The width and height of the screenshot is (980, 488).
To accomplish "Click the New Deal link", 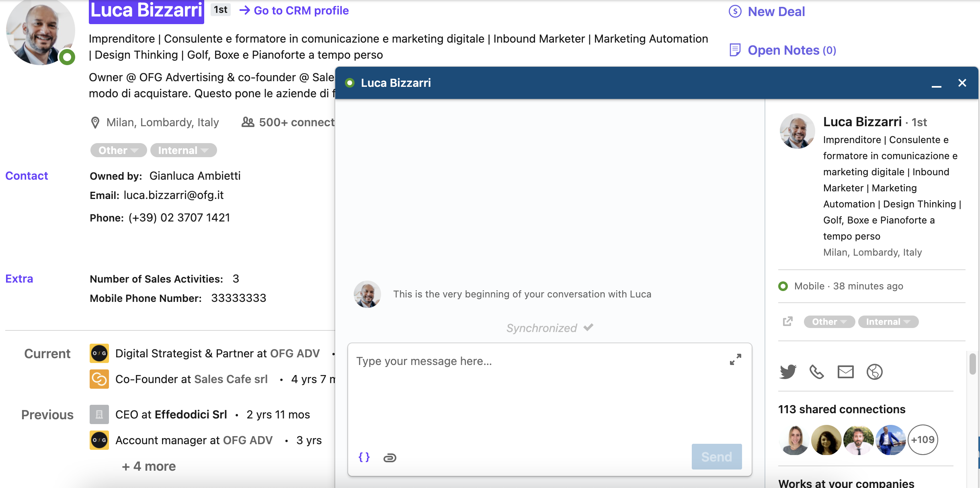I will 776,11.
